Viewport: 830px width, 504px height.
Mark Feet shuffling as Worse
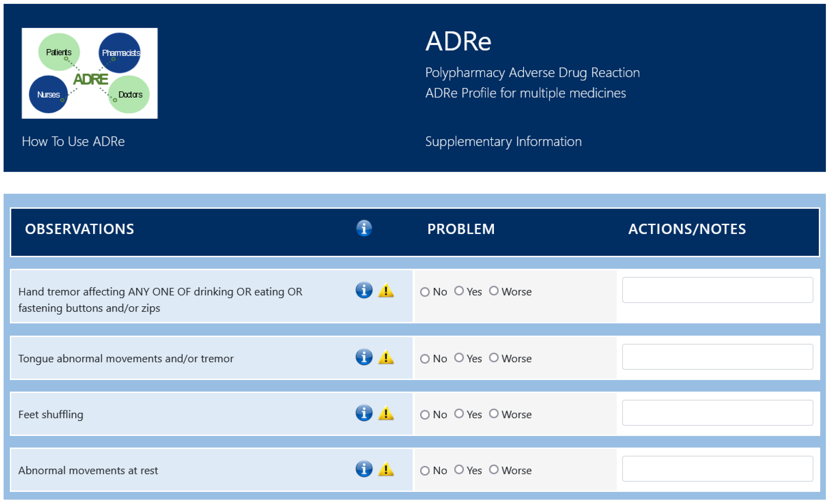[x=493, y=413]
